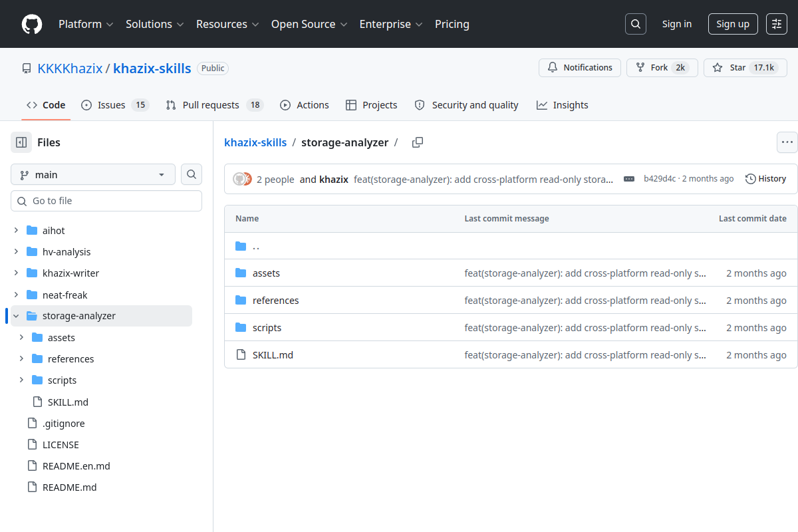Click the hv-analysis folder icon in tree
This screenshot has height=532, width=798.
pos(31,252)
